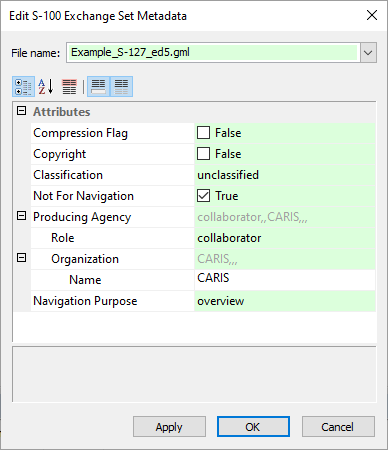Image resolution: width=388 pixels, height=450 pixels.
Task: Click the Role value collaborator
Action: coord(229,238)
